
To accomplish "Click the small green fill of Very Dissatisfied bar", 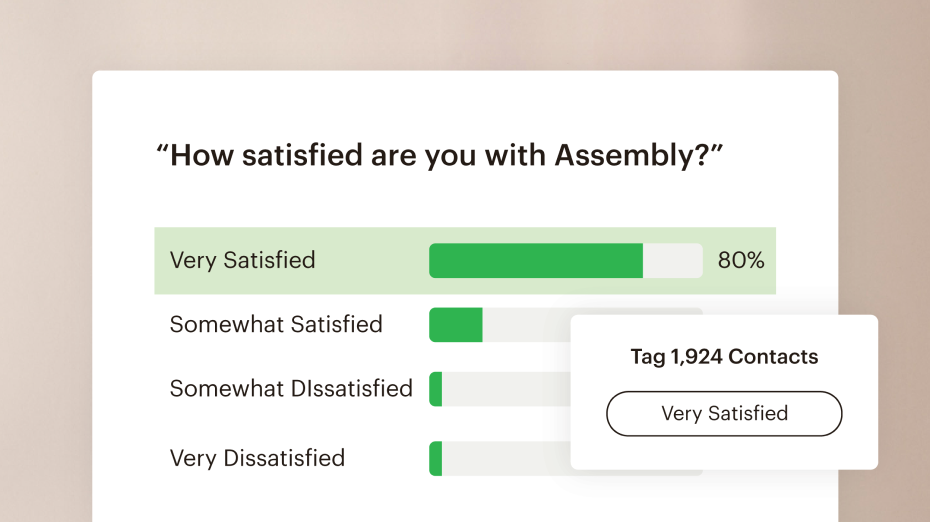I will pos(436,458).
